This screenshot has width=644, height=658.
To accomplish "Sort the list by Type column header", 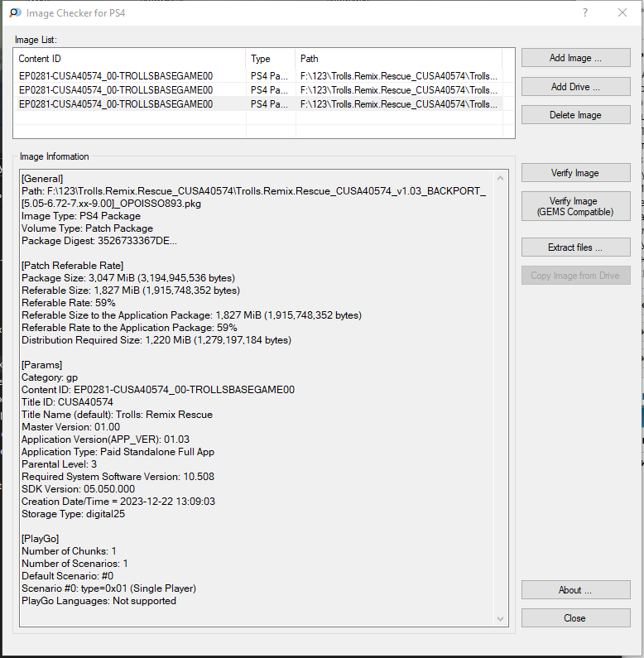I will tap(271, 58).
